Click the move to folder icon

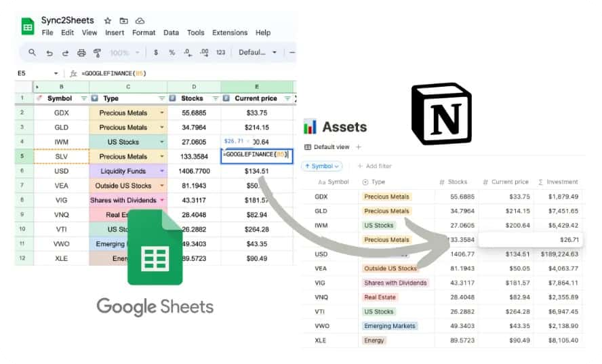[x=123, y=21]
